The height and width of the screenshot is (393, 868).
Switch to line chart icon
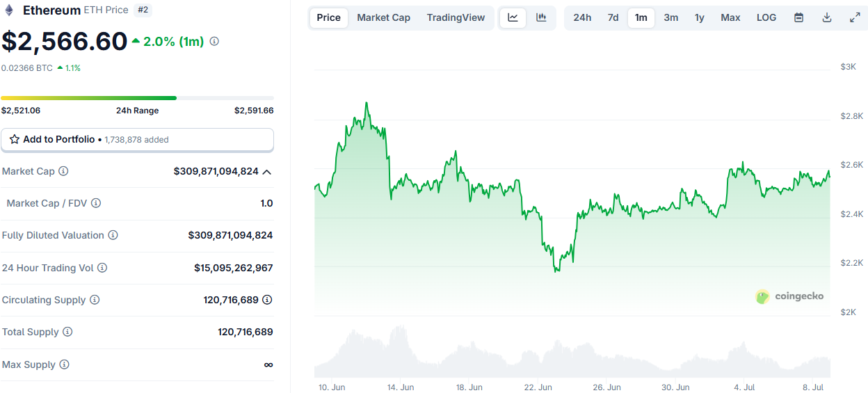point(513,17)
